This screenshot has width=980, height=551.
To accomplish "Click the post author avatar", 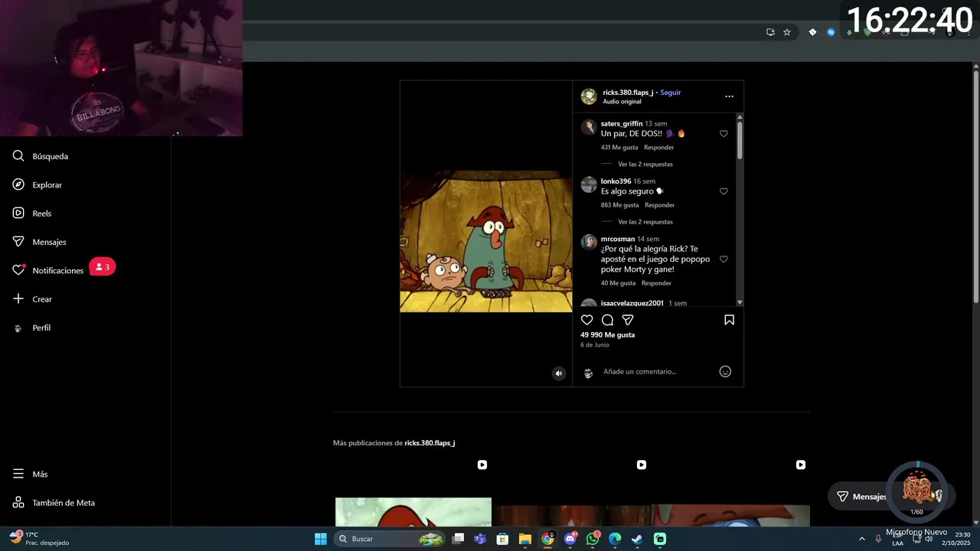I will coord(589,96).
